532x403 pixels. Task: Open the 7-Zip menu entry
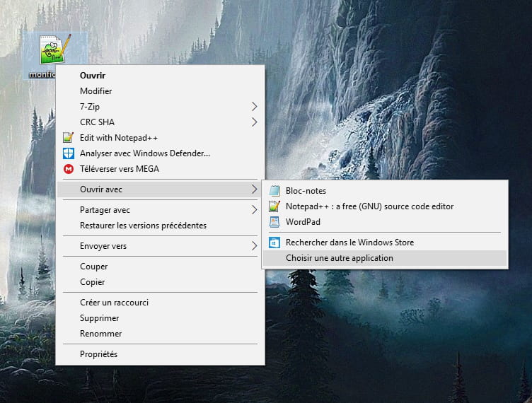(x=160, y=107)
